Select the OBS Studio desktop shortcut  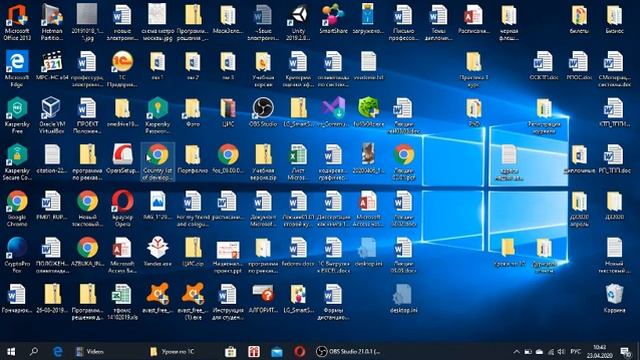tap(263, 112)
